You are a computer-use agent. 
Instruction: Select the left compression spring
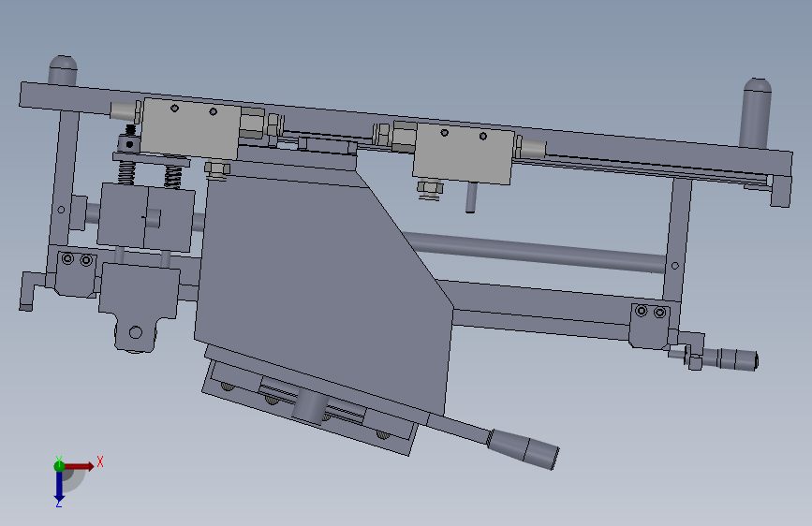pyautogui.click(x=125, y=172)
